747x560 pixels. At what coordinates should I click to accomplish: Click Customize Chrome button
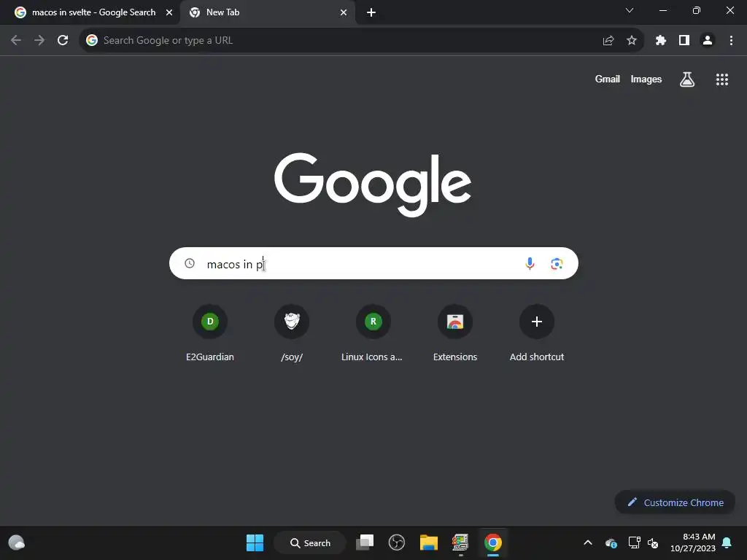(675, 502)
